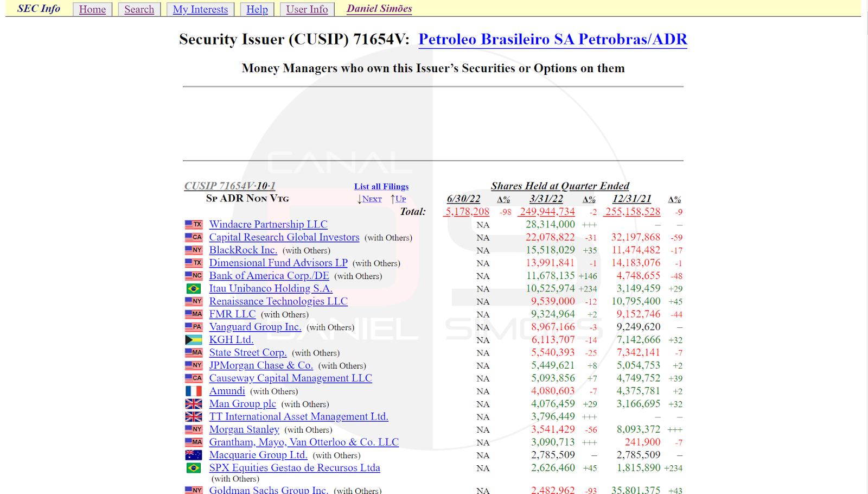Screen dimensions: 868x494
Task: Click the Massachusetts flag beside Grantham, Mayo, Van Otterloo
Action: (194, 442)
